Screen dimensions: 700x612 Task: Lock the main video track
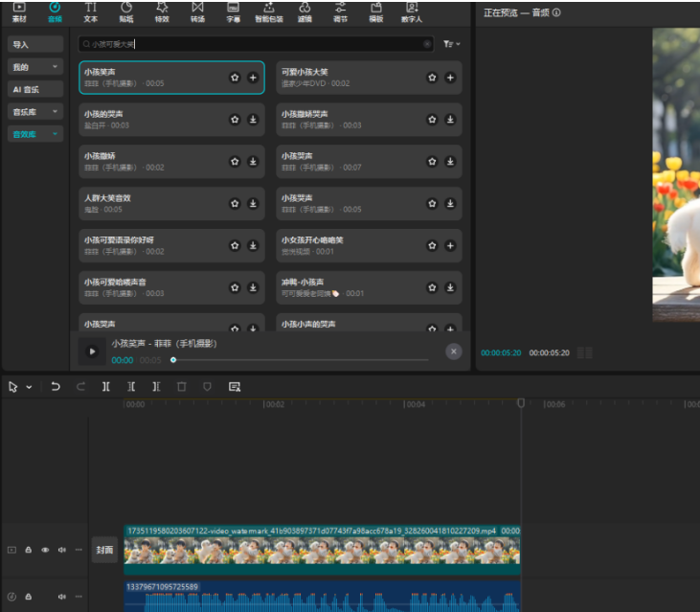29,550
